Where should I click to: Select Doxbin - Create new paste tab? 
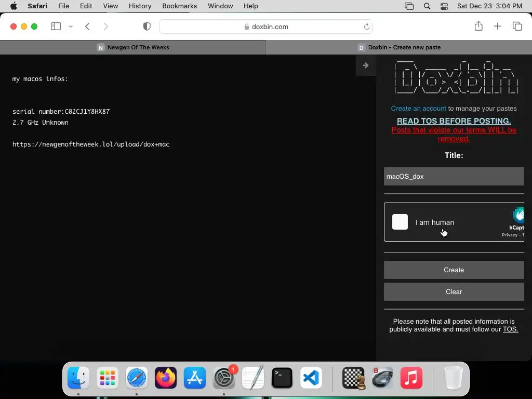point(399,47)
